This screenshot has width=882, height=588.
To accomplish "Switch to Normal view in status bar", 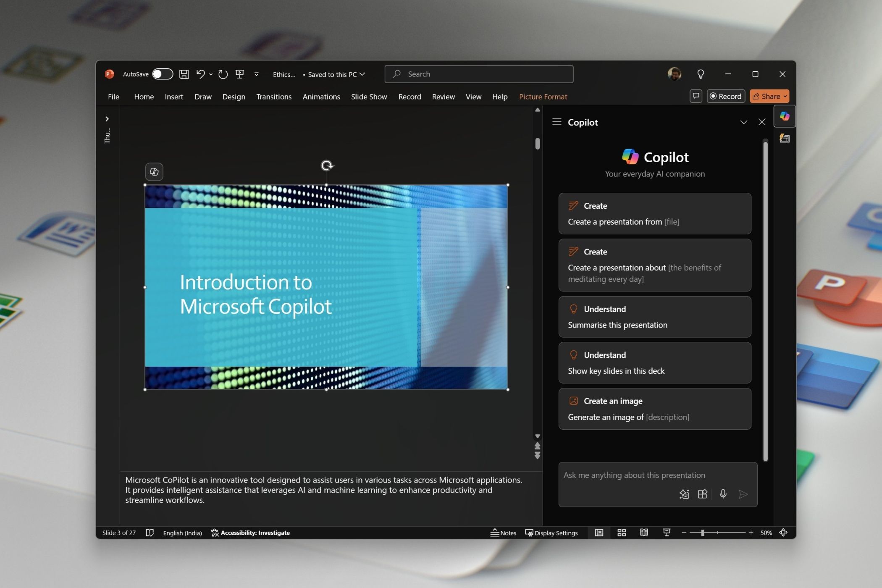I will click(599, 533).
